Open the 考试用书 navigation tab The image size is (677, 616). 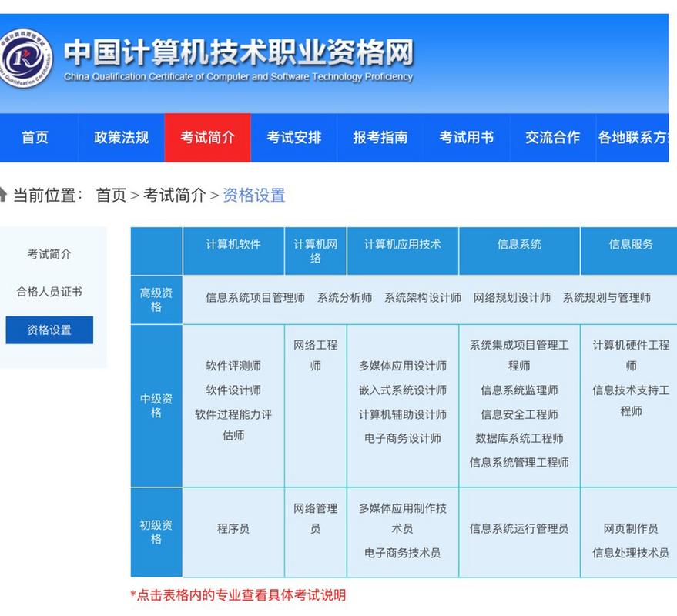click(x=467, y=137)
